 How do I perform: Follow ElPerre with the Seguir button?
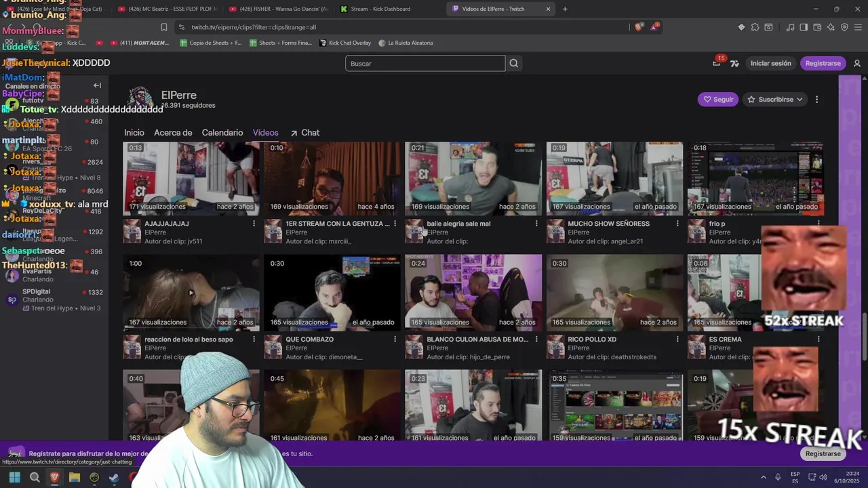click(x=718, y=99)
